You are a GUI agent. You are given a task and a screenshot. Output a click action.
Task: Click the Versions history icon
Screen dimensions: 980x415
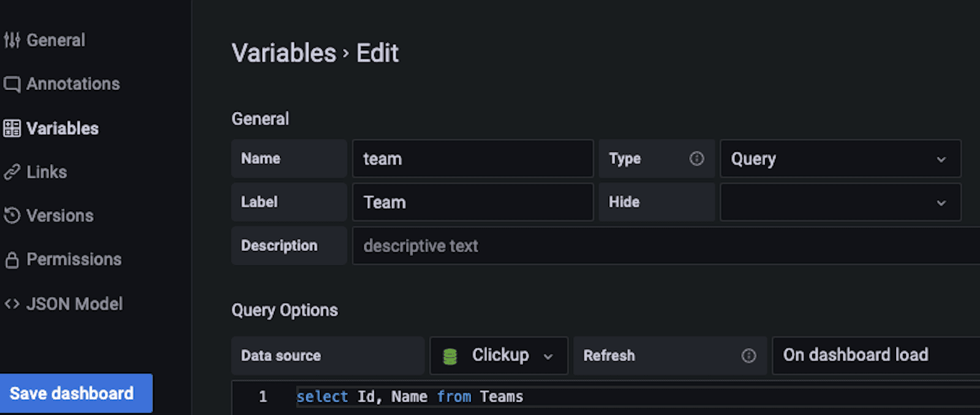(x=12, y=215)
